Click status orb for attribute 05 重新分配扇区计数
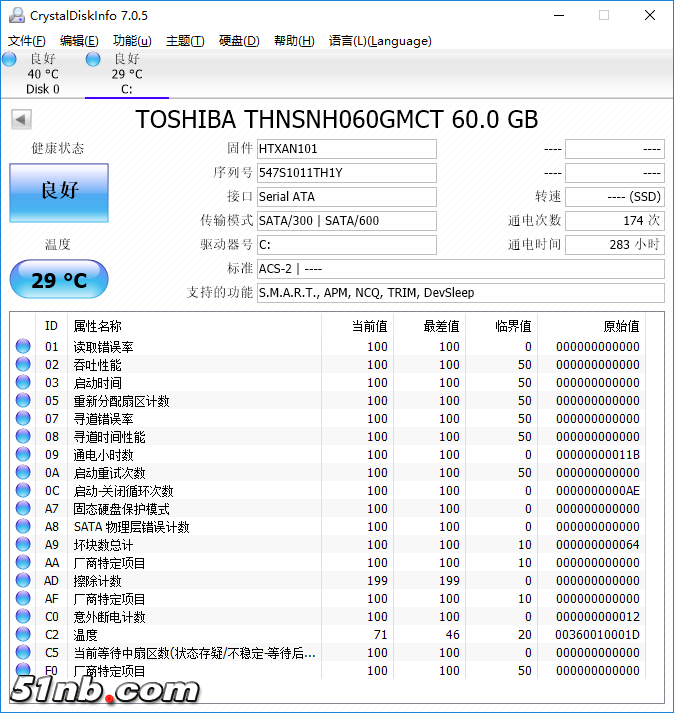Screen dimensions: 674x713 (x=23, y=401)
